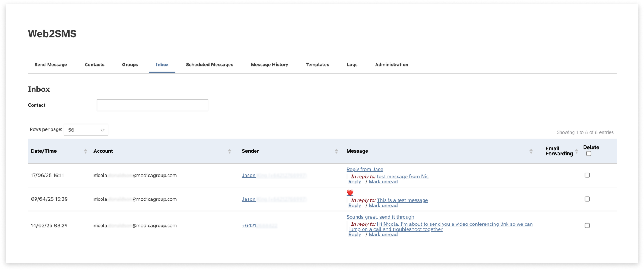The height and width of the screenshot is (270, 644).
Task: Go to Message History
Action: 269,65
